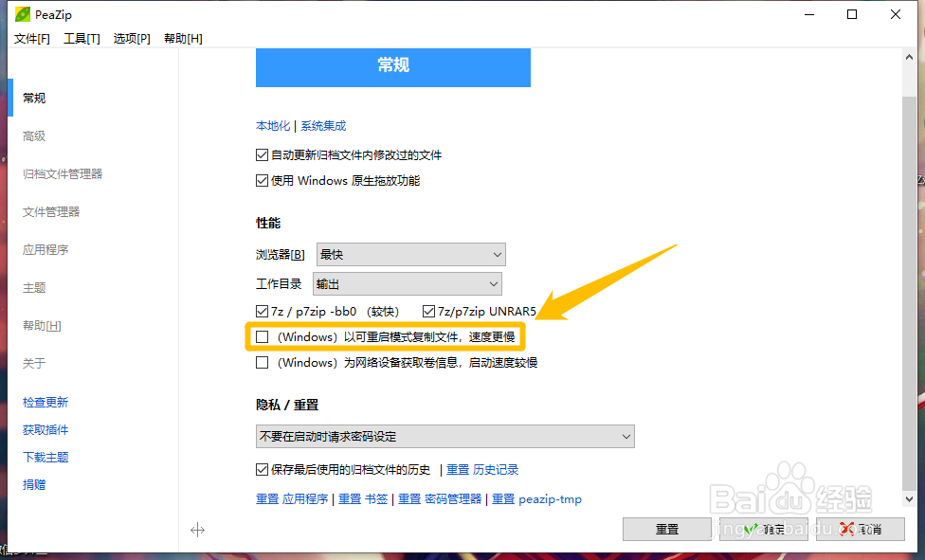Open the 系统集成 link

(x=323, y=126)
